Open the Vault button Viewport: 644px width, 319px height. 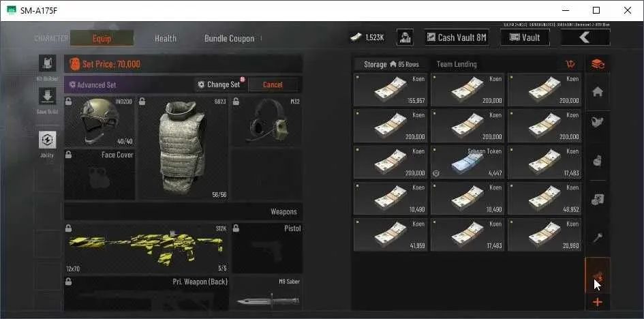(x=525, y=37)
